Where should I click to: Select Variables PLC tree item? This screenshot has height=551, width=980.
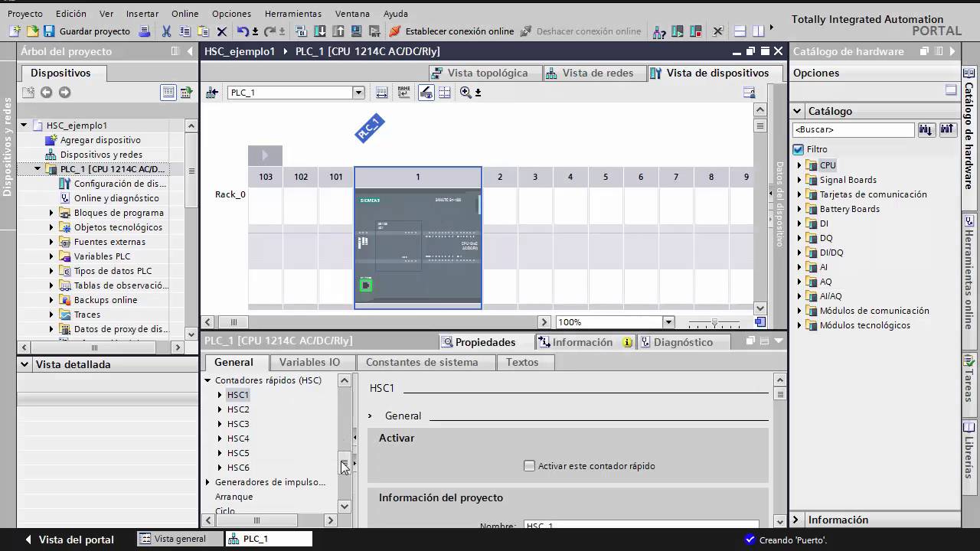[102, 256]
